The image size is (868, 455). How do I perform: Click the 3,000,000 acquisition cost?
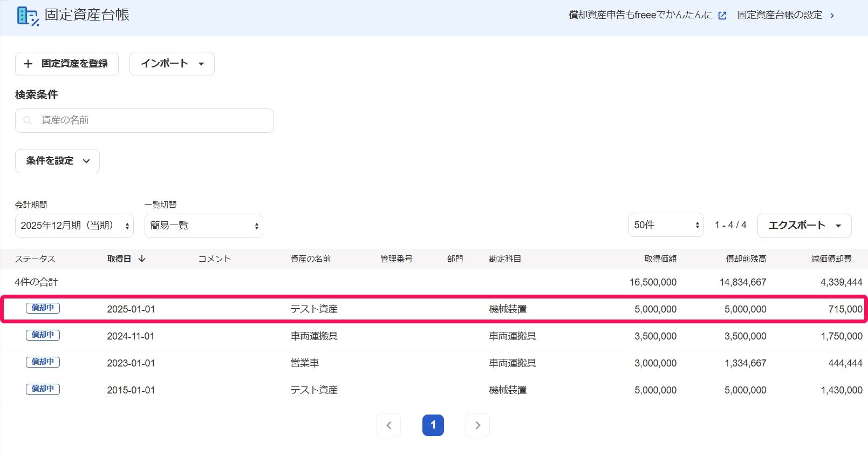coord(655,363)
